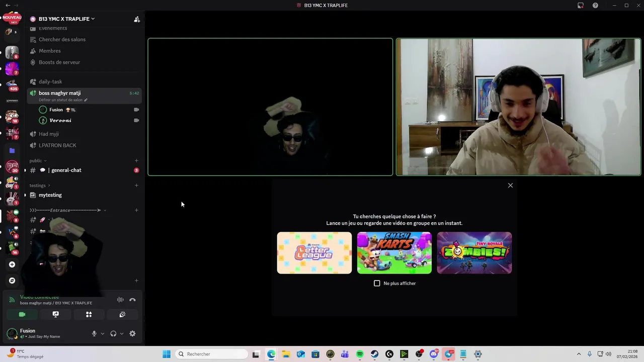Expand the testings category
This screenshot has height=362, width=644.
40,186
